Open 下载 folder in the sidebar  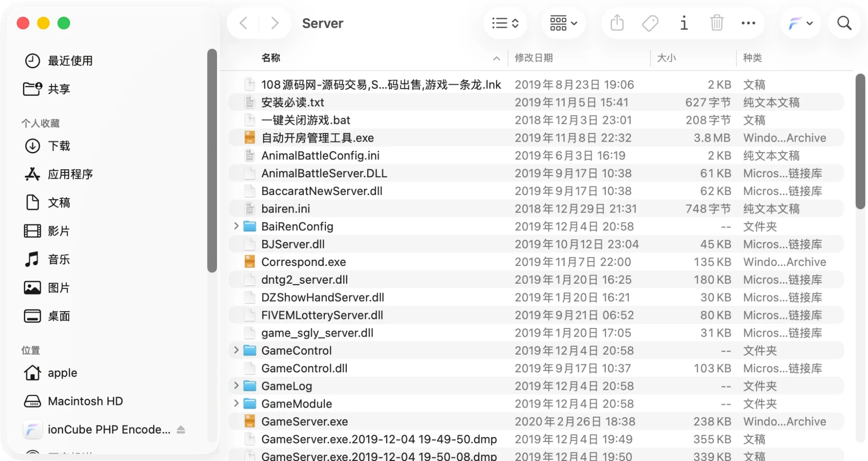click(47, 146)
